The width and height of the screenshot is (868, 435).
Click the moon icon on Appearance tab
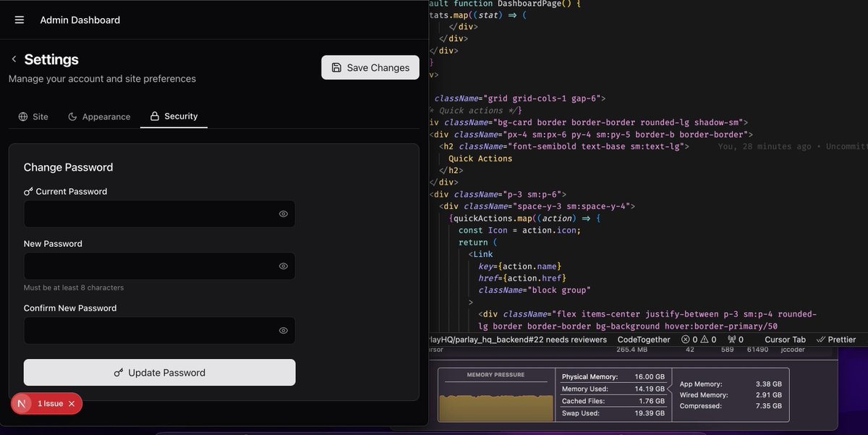pyautogui.click(x=72, y=117)
